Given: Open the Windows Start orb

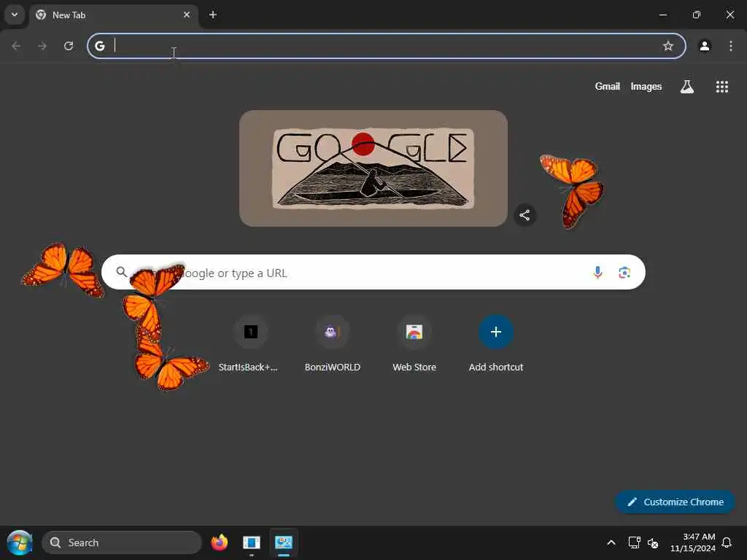Looking at the screenshot, I should coord(20,542).
